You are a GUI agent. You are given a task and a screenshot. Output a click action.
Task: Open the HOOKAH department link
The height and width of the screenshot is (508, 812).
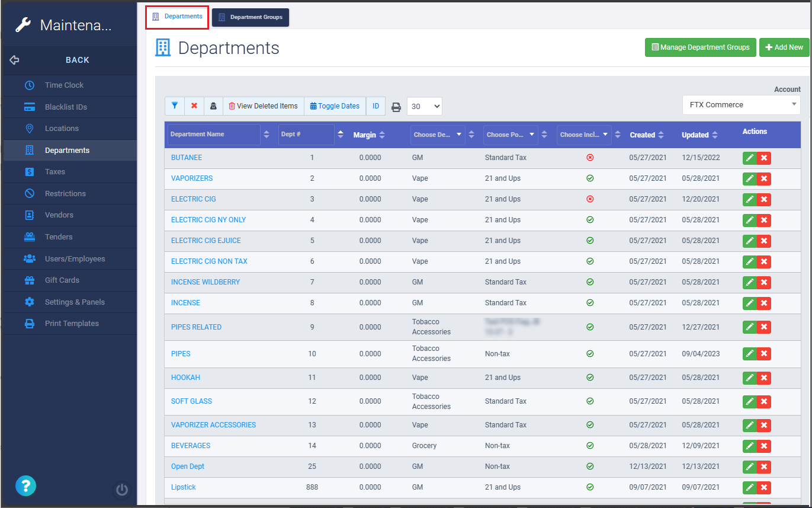(x=185, y=378)
